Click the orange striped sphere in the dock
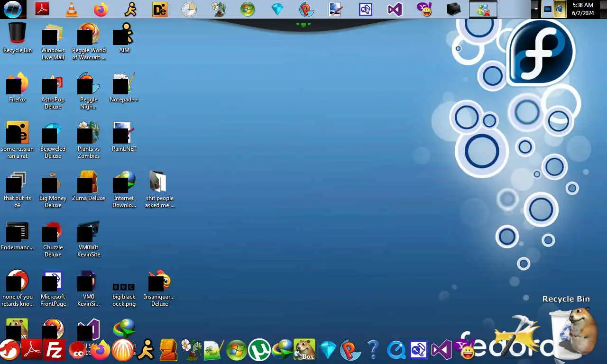 [123, 351]
